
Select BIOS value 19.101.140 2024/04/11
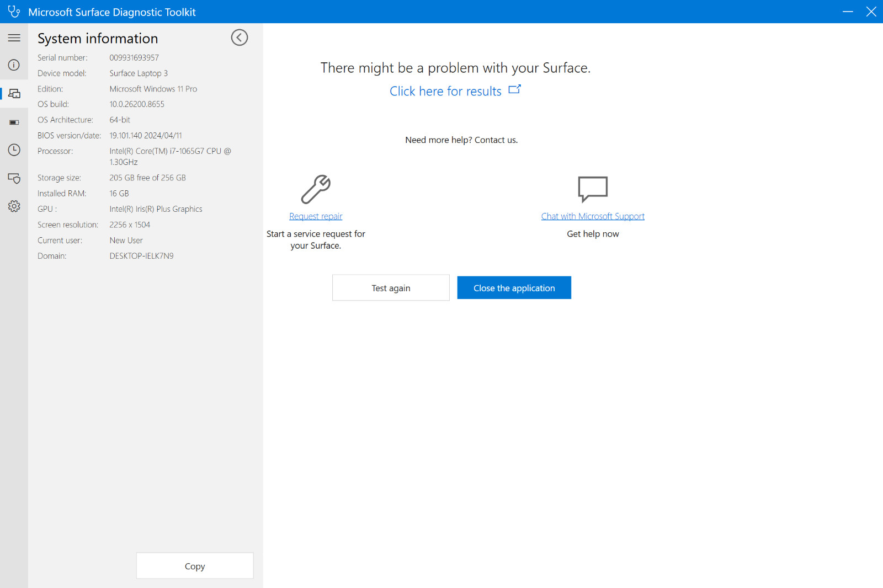pos(146,136)
